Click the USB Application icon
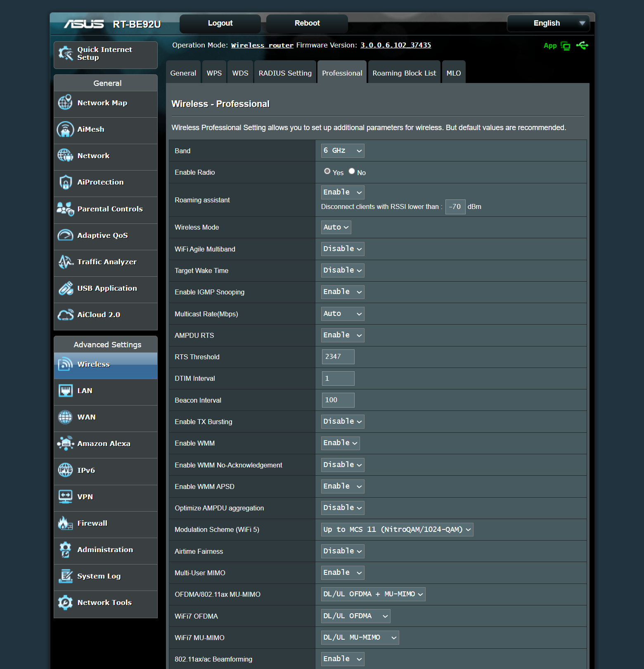 (65, 288)
